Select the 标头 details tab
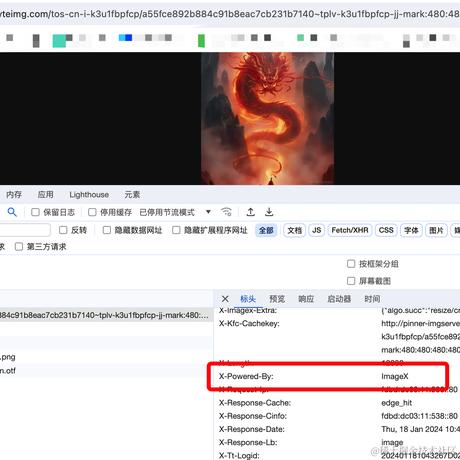460x460 pixels. (248, 299)
